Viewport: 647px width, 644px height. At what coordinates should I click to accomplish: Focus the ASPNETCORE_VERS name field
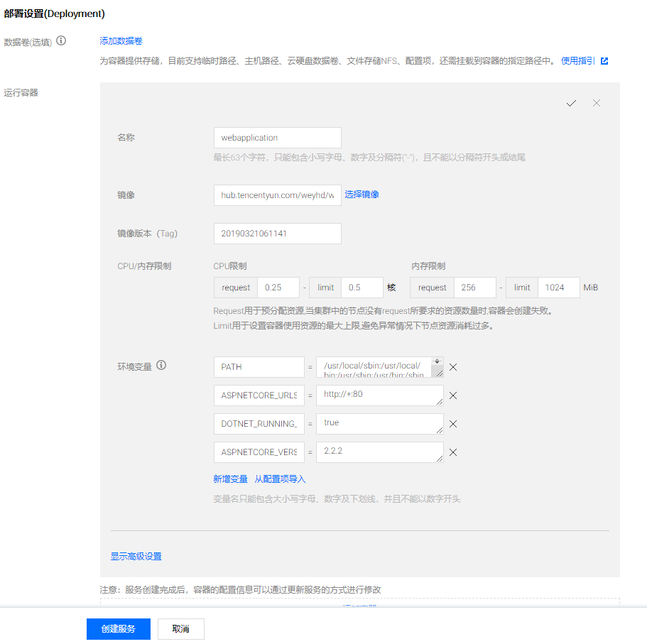coord(259,452)
